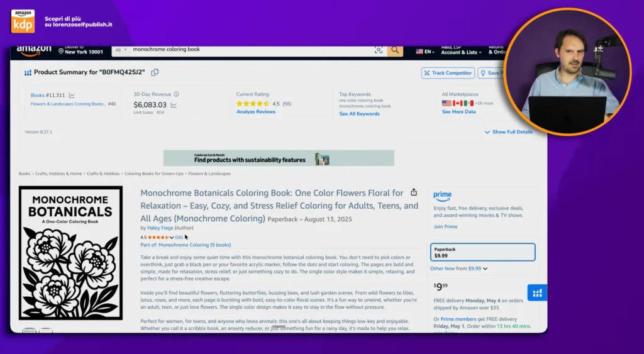The width and height of the screenshot is (644, 354).
Task: Click the 'monochrome coloring book' top keyword text
Action: [365, 106]
